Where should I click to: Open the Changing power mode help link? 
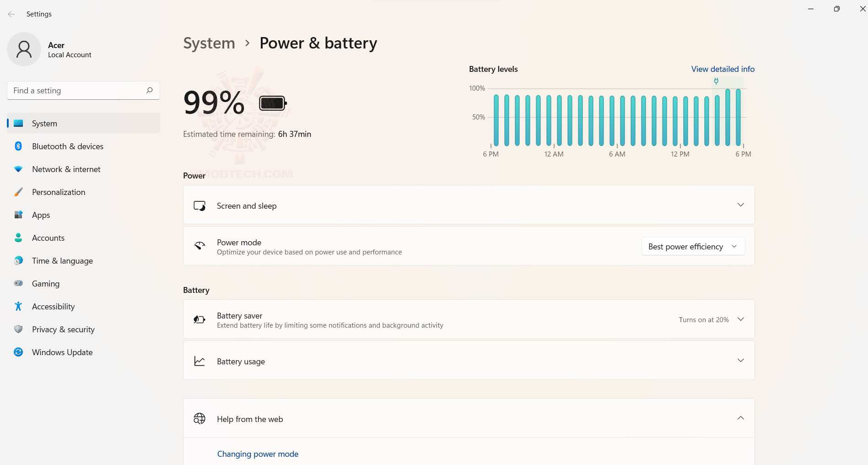[258, 454]
